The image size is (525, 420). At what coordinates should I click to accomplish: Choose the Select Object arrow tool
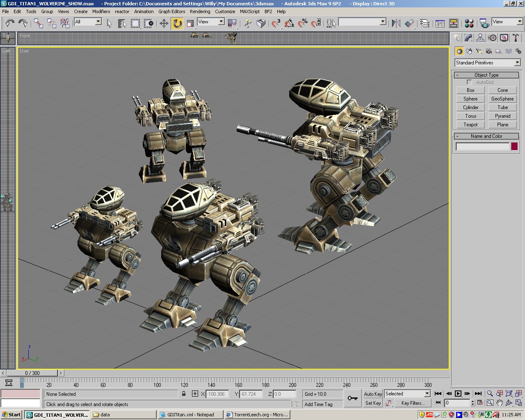pyautogui.click(x=109, y=23)
